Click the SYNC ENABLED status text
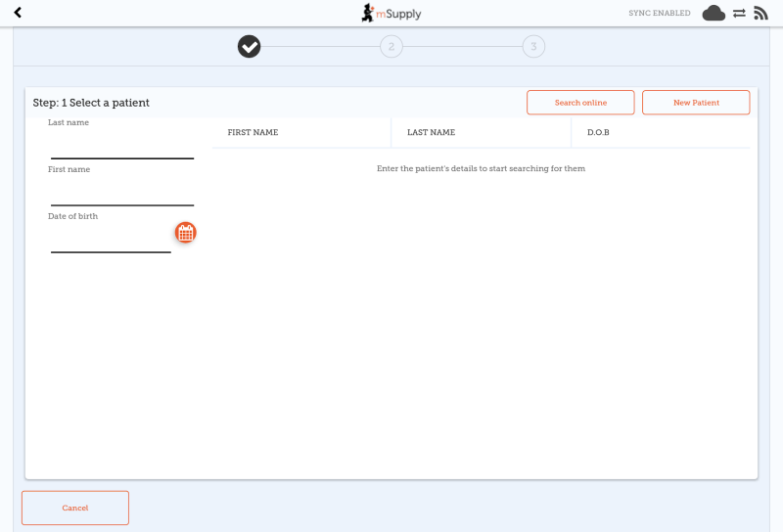783x532 pixels. tap(659, 13)
